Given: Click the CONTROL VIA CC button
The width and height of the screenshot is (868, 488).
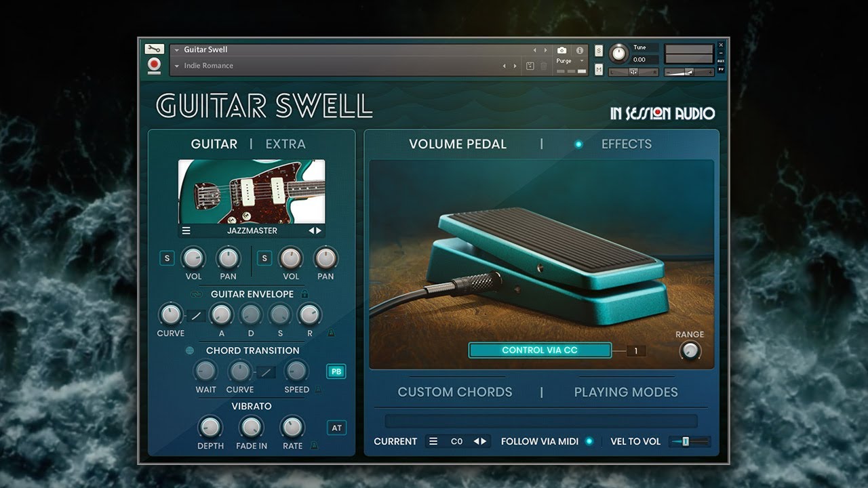Looking at the screenshot, I should [540, 350].
